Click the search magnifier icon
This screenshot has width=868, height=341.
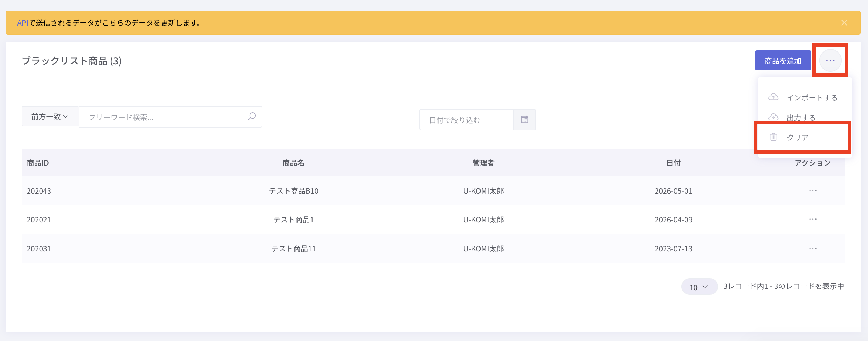252,117
